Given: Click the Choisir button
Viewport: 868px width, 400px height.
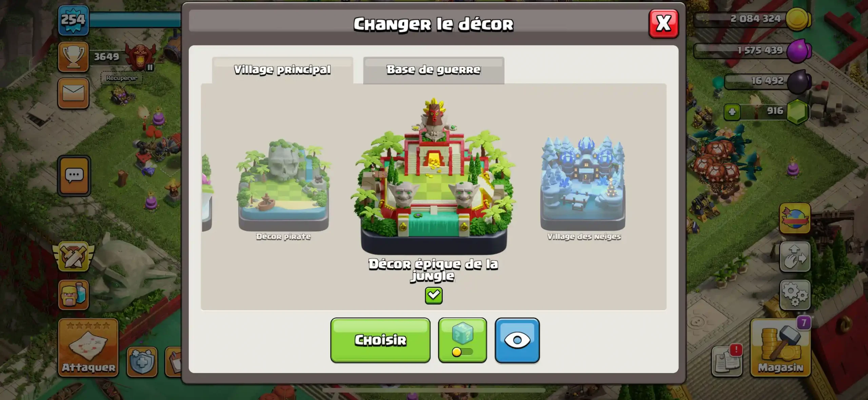Looking at the screenshot, I should (x=380, y=340).
